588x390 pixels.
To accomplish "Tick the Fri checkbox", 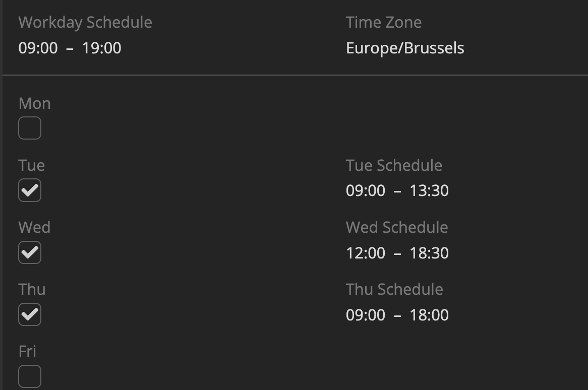I will point(30,376).
